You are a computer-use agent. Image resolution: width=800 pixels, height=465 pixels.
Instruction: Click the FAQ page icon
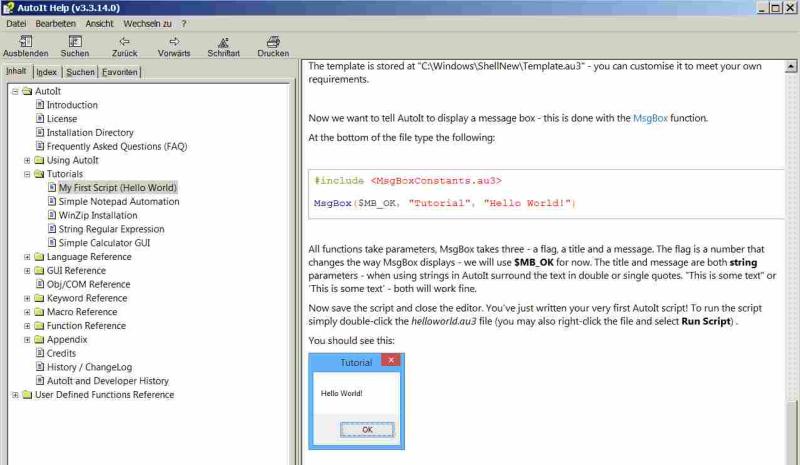(40, 146)
